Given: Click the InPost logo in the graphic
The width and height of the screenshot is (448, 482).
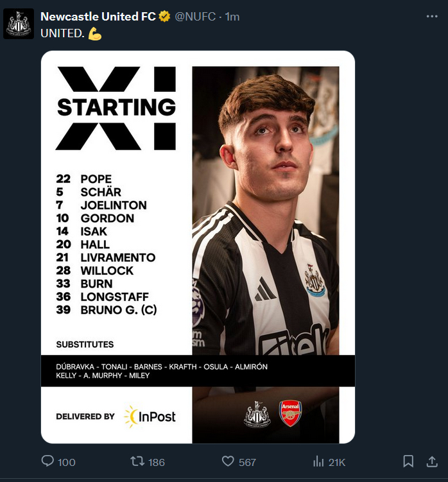Looking at the screenshot, I should click(x=150, y=417).
